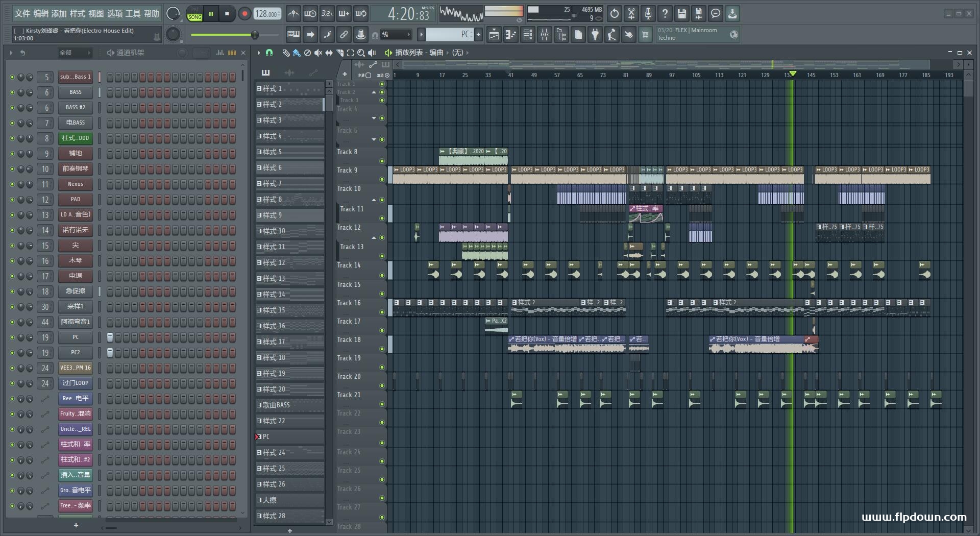Select 样式 5 in pattern list
The image size is (980, 536).
[x=289, y=152]
